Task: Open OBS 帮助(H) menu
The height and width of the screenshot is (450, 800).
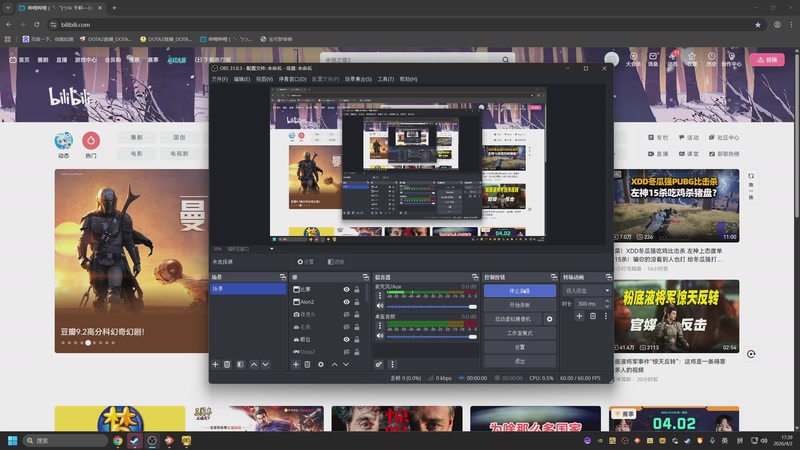Action: 409,79
